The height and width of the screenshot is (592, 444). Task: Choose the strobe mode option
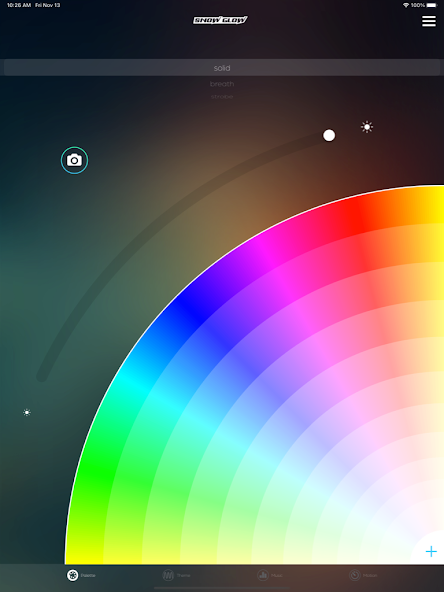point(222,97)
